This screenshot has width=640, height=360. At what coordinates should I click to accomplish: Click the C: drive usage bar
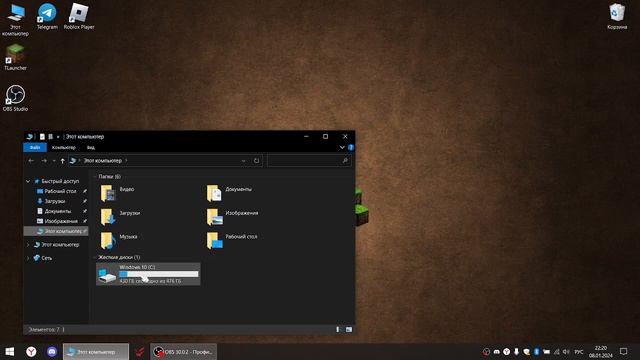click(x=159, y=274)
